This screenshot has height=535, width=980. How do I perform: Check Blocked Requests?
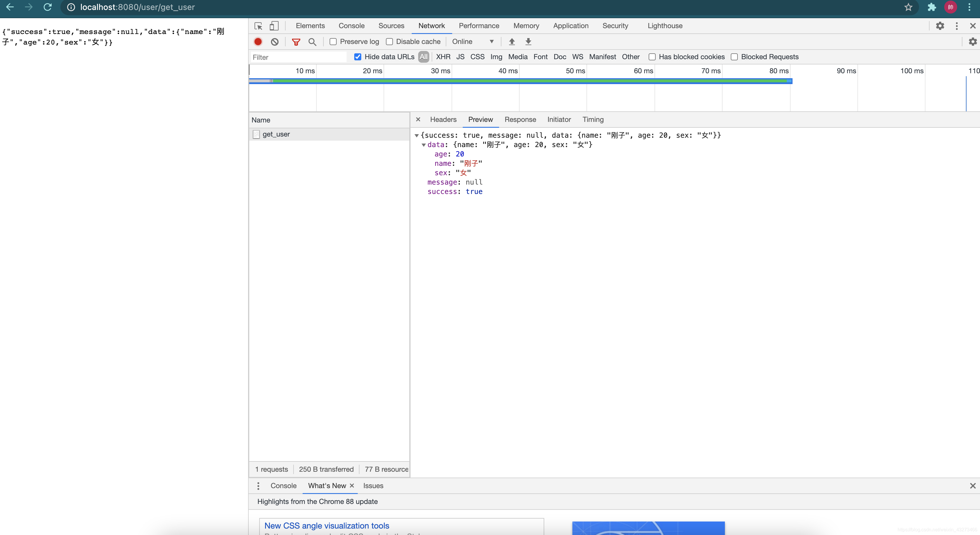(x=734, y=57)
